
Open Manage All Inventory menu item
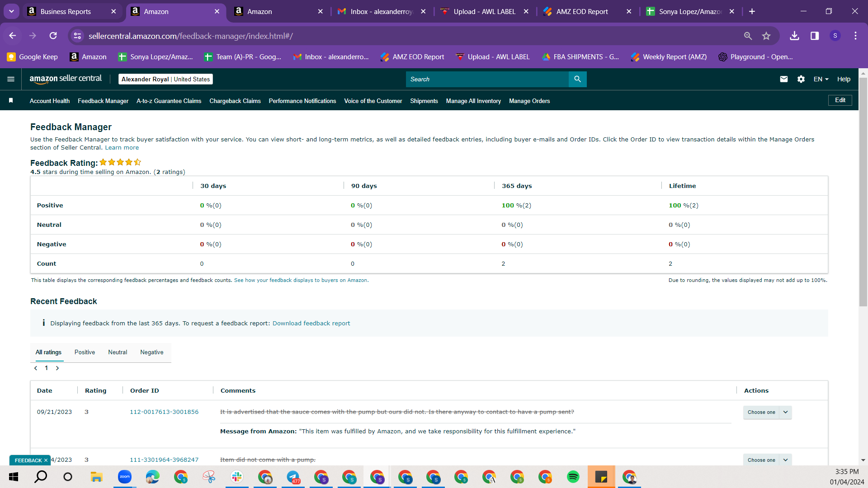(x=473, y=101)
